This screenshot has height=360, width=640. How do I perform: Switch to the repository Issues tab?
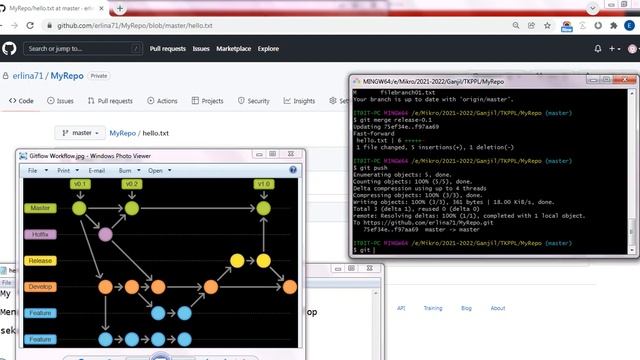pos(60,101)
